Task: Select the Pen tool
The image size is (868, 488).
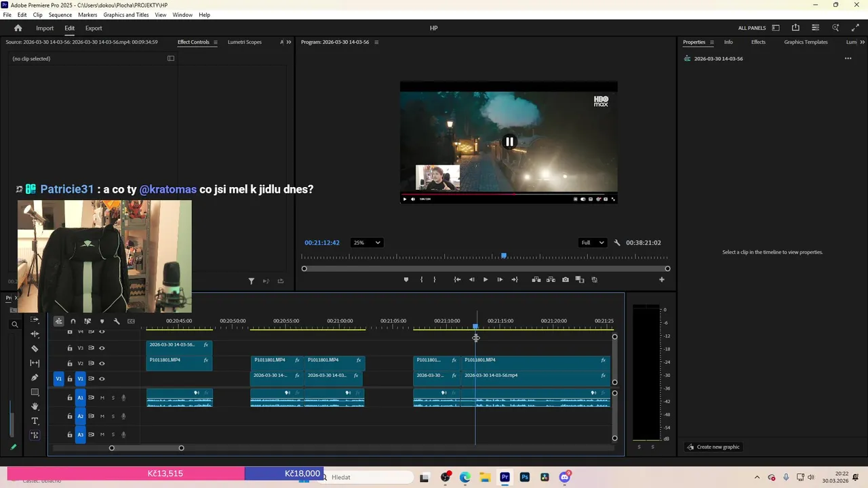Action: pyautogui.click(x=35, y=378)
